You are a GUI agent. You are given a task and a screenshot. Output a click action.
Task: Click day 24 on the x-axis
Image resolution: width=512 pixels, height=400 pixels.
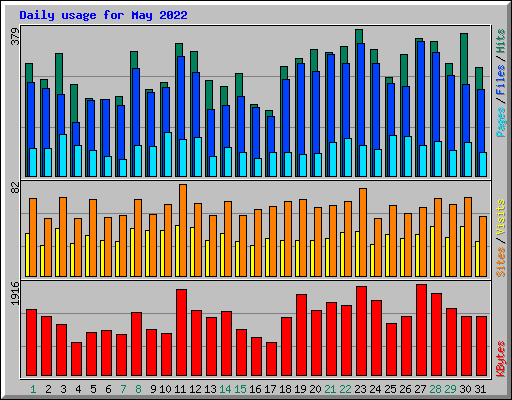tap(375, 389)
